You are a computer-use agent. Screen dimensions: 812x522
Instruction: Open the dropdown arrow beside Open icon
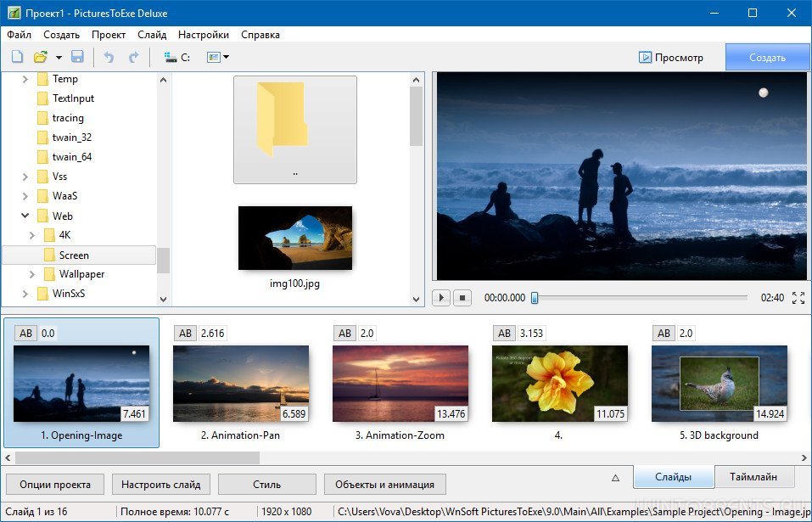[59, 57]
